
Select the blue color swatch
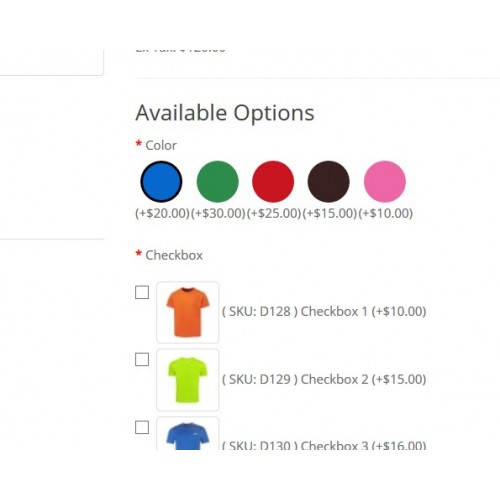pyautogui.click(x=161, y=182)
